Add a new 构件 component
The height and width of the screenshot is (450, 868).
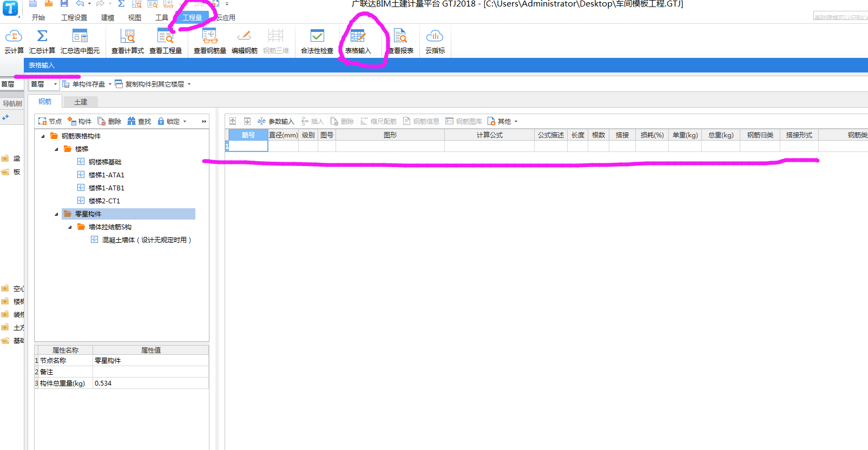coord(80,122)
